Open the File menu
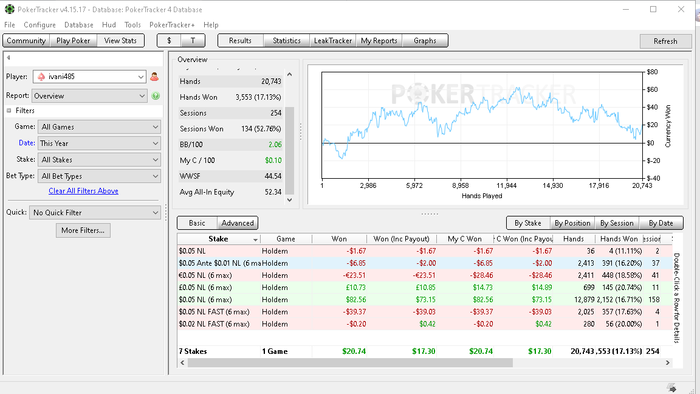This screenshot has width=700, height=394. [9, 25]
